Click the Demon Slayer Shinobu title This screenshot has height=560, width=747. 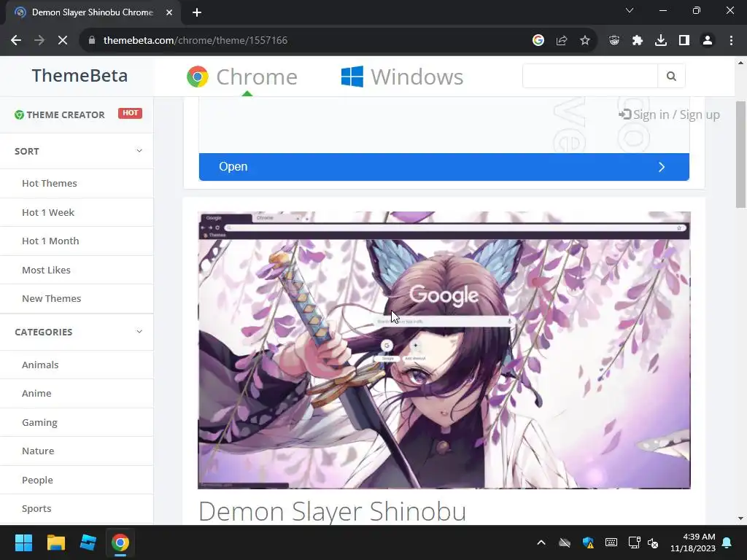(x=332, y=512)
